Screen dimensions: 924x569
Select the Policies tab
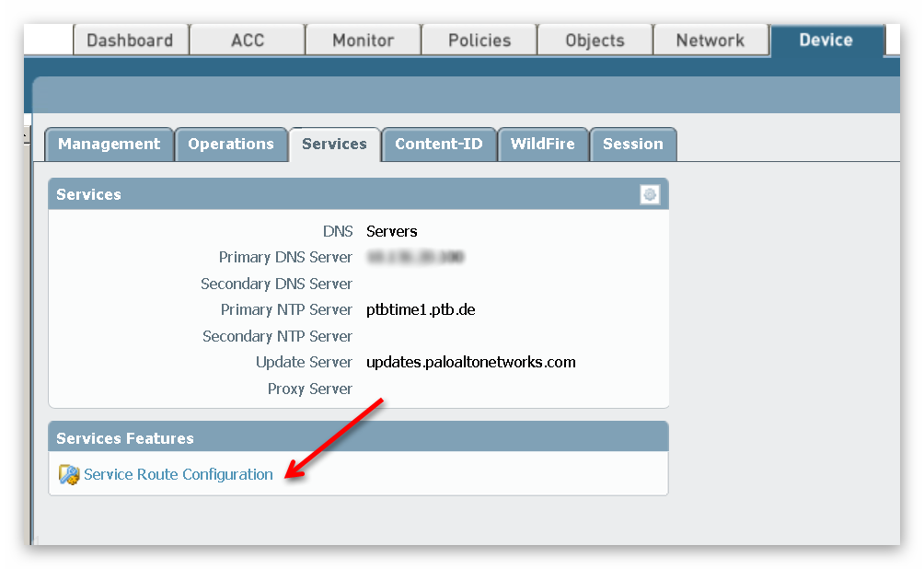(479, 41)
